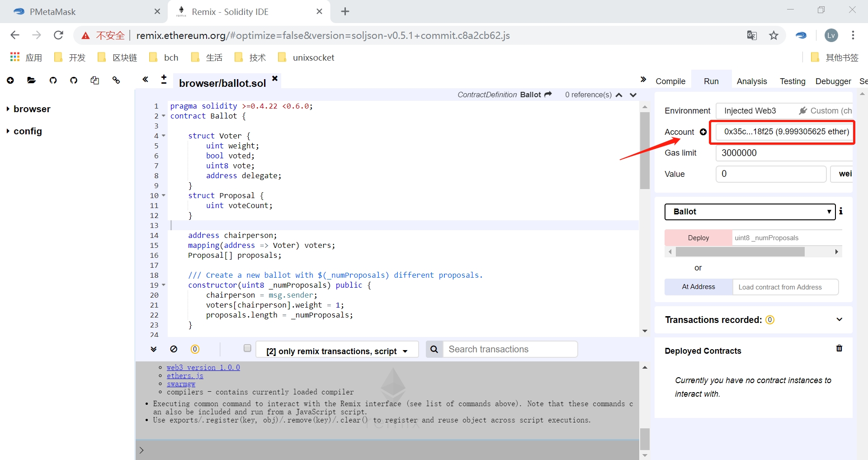Click the Gas limit input field

(x=784, y=153)
